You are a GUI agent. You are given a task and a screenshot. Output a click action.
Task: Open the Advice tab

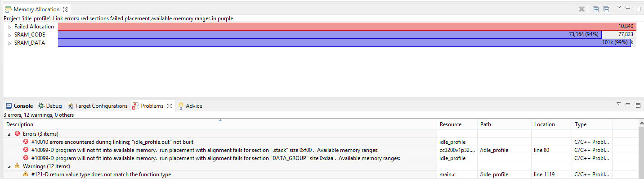tap(190, 106)
